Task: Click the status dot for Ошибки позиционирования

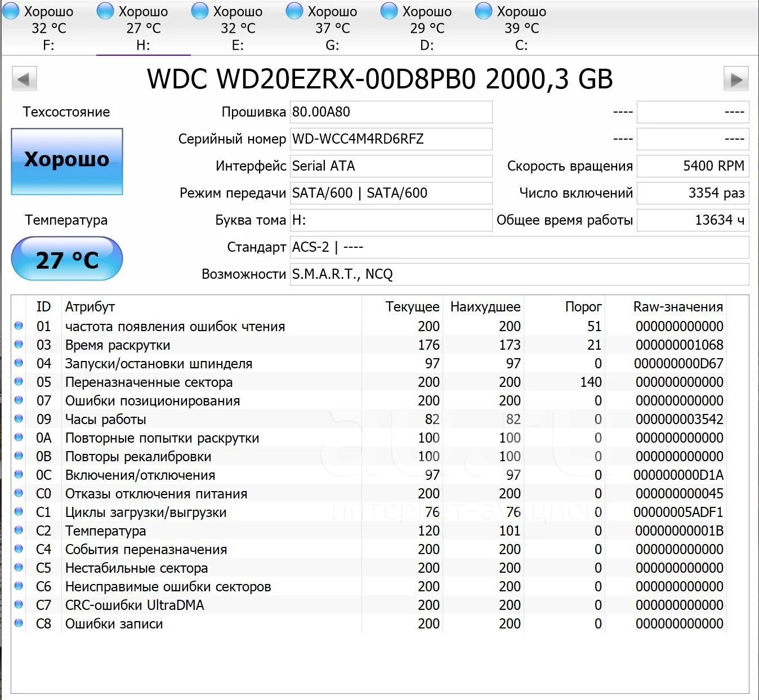Action: point(19,400)
